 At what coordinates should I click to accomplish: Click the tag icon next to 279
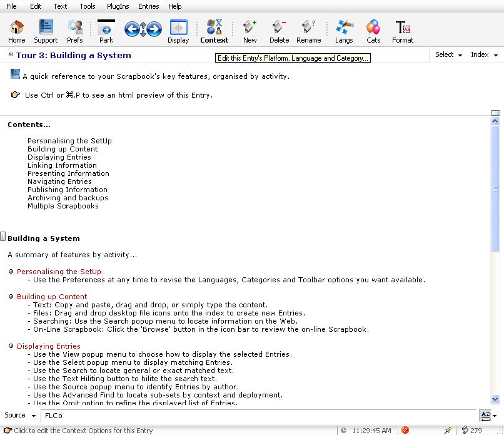pyautogui.click(x=465, y=430)
